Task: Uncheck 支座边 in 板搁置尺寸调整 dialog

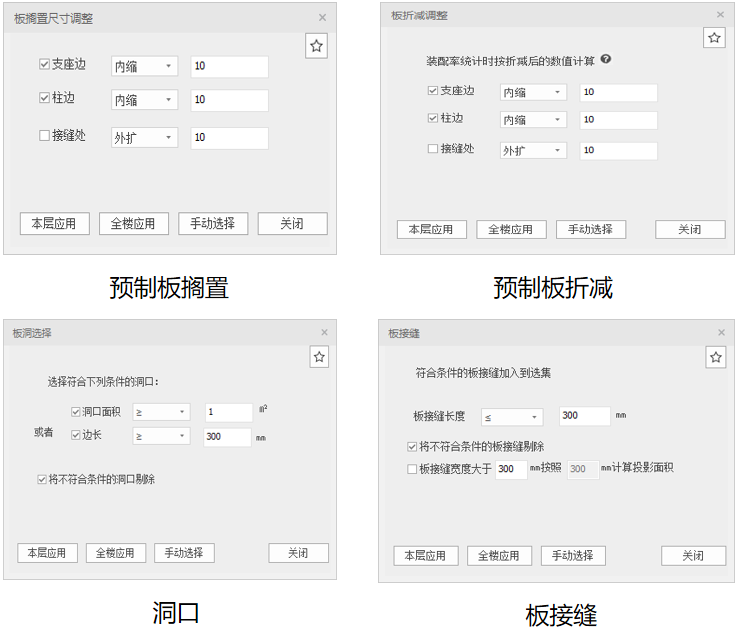Action: (44, 64)
